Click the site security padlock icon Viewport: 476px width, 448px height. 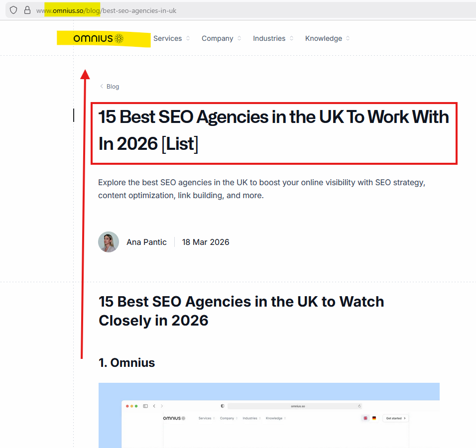click(x=27, y=10)
